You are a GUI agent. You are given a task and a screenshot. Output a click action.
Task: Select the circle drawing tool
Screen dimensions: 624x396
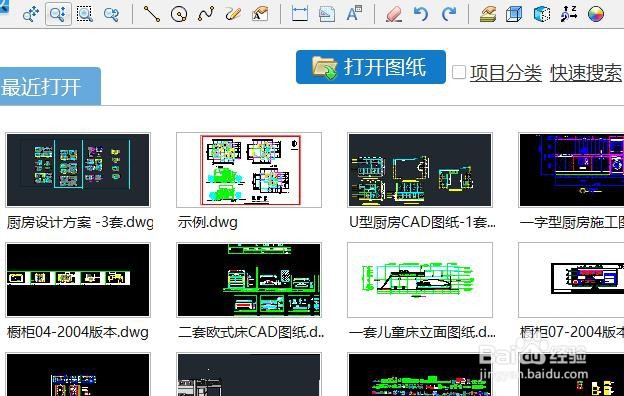[179, 14]
